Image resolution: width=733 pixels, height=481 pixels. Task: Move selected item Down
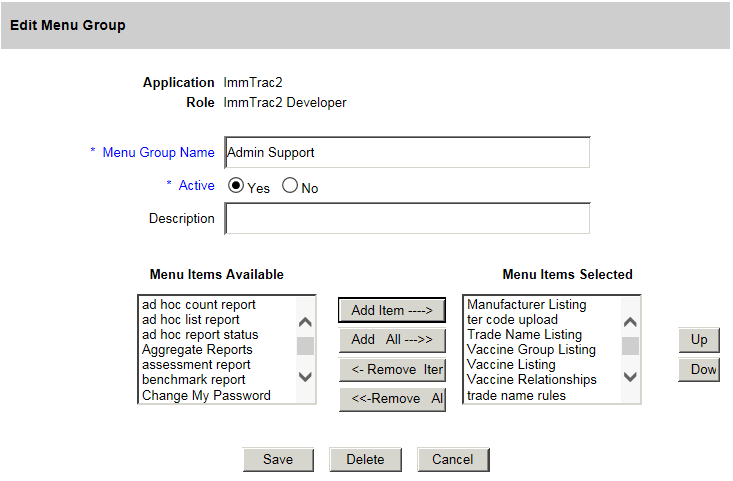coord(699,369)
